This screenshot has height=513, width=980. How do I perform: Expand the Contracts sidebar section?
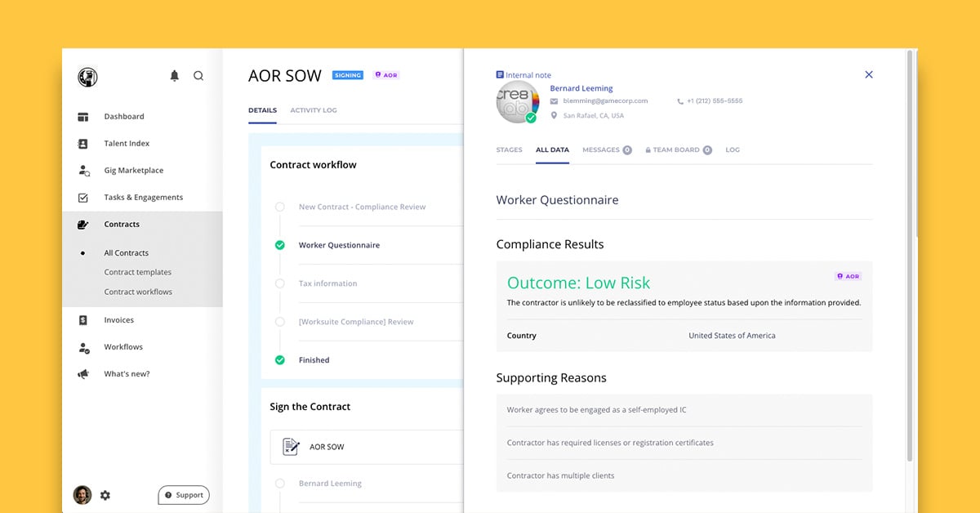[122, 225]
